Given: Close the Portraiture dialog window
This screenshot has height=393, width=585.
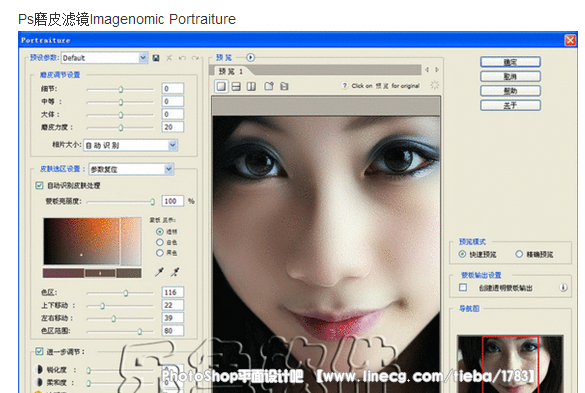Looking at the screenshot, I should tap(570, 40).
